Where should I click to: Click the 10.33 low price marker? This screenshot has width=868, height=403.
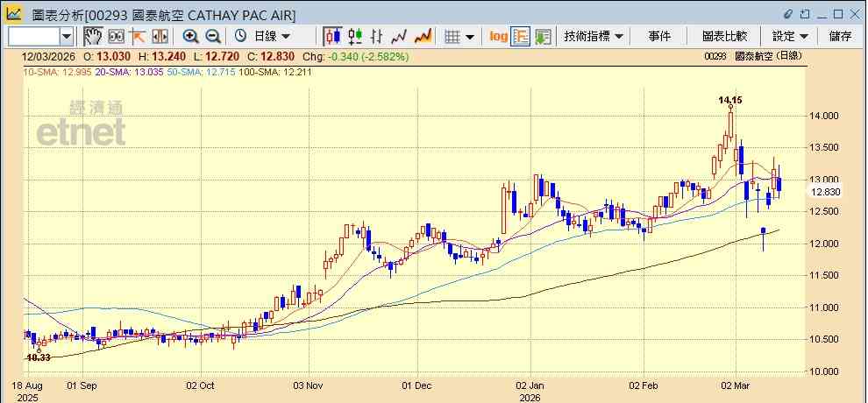click(x=39, y=357)
